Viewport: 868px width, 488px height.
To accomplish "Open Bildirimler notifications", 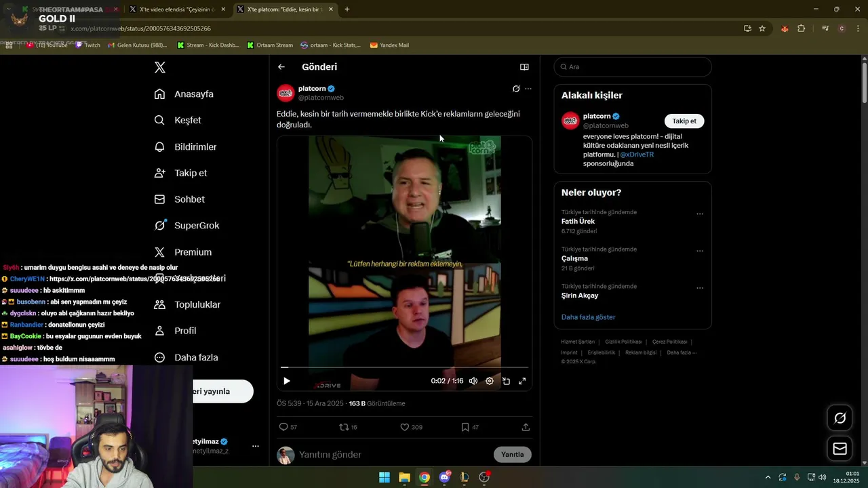I will point(185,146).
